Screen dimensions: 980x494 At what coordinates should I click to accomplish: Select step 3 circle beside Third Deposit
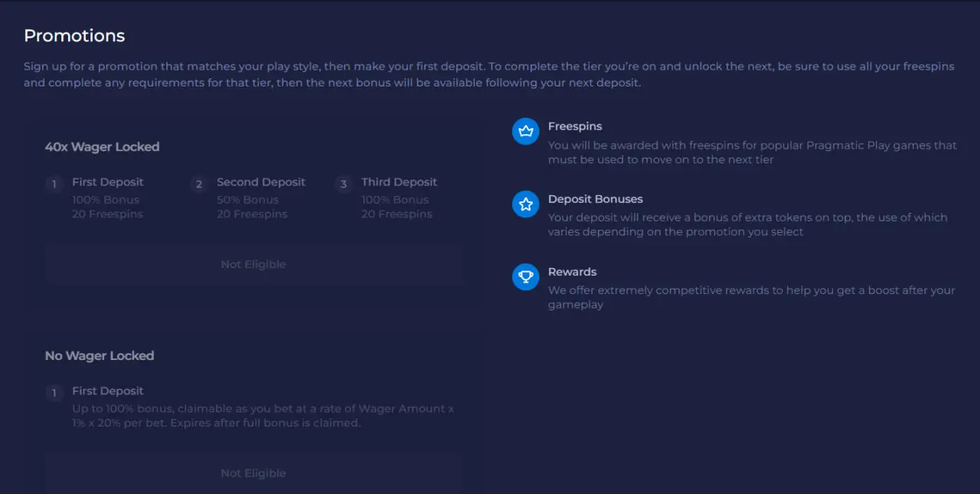click(343, 184)
